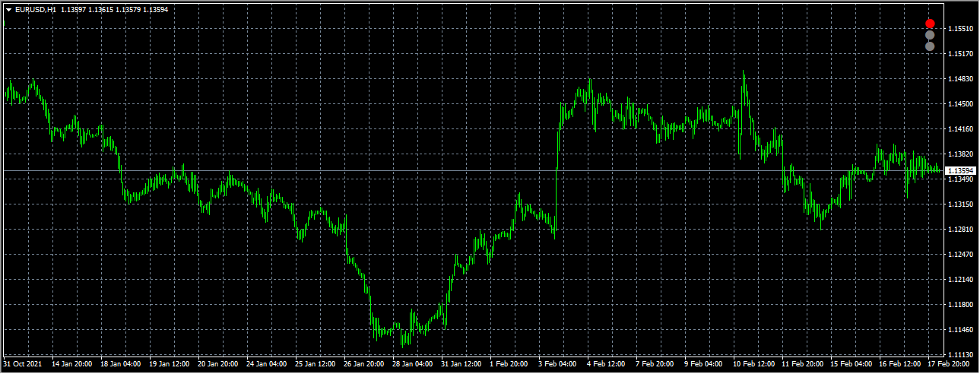Screen dimensions: 980x374
Task: Click the EURUSD,H1 chart symbol label
Action: (35, 10)
